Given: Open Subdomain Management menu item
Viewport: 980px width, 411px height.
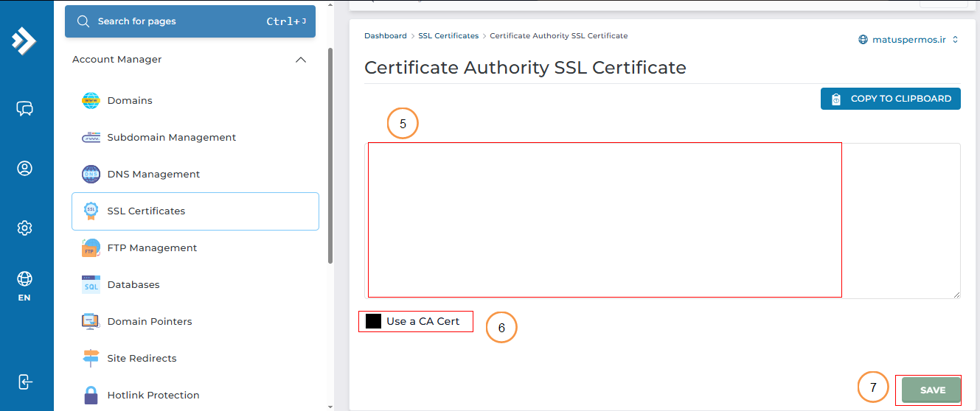Looking at the screenshot, I should (195, 138).
